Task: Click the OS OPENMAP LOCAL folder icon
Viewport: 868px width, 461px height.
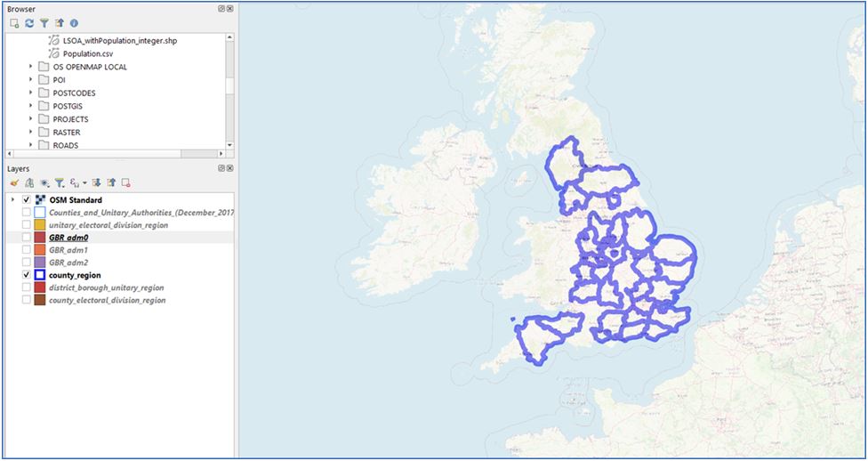Action: (44, 67)
